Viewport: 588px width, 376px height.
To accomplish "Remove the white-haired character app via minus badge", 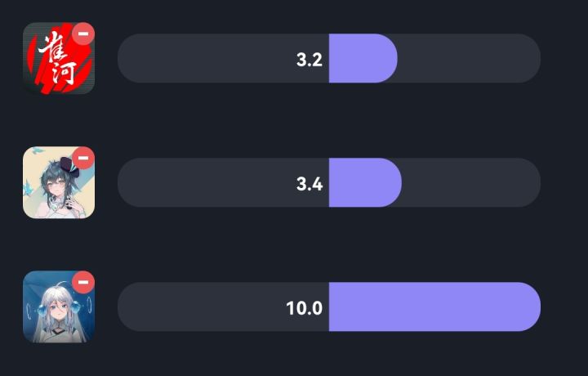I will coord(83,282).
